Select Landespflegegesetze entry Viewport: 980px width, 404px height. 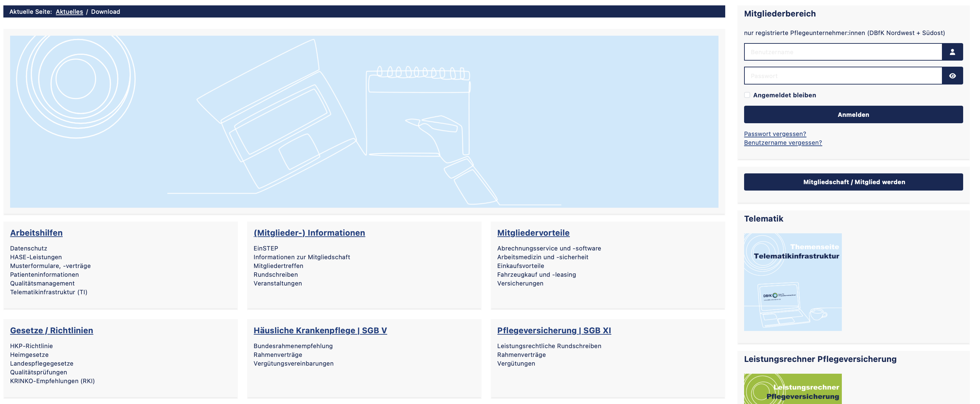[42, 363]
